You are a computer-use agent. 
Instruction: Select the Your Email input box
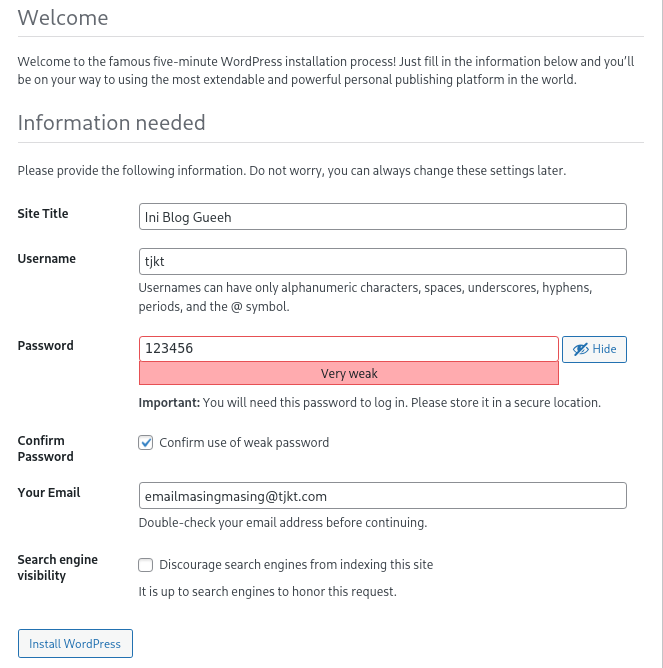pyautogui.click(x=382, y=495)
